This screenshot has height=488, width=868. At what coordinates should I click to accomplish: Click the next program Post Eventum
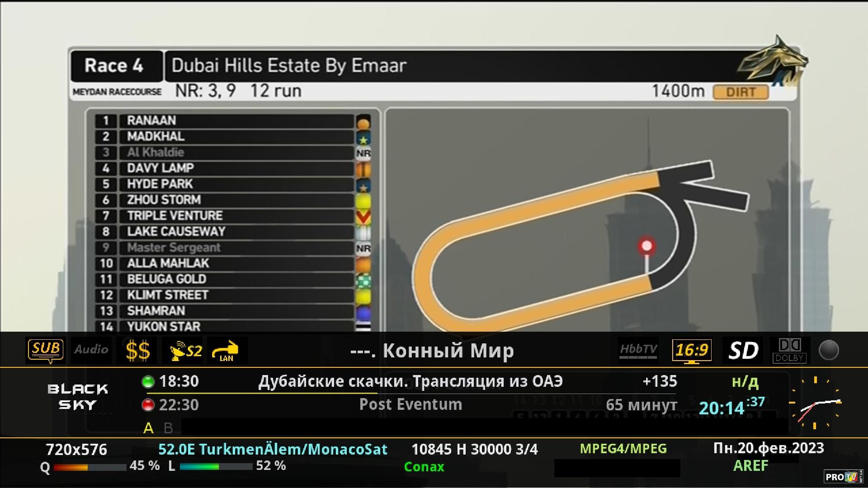coord(410,404)
